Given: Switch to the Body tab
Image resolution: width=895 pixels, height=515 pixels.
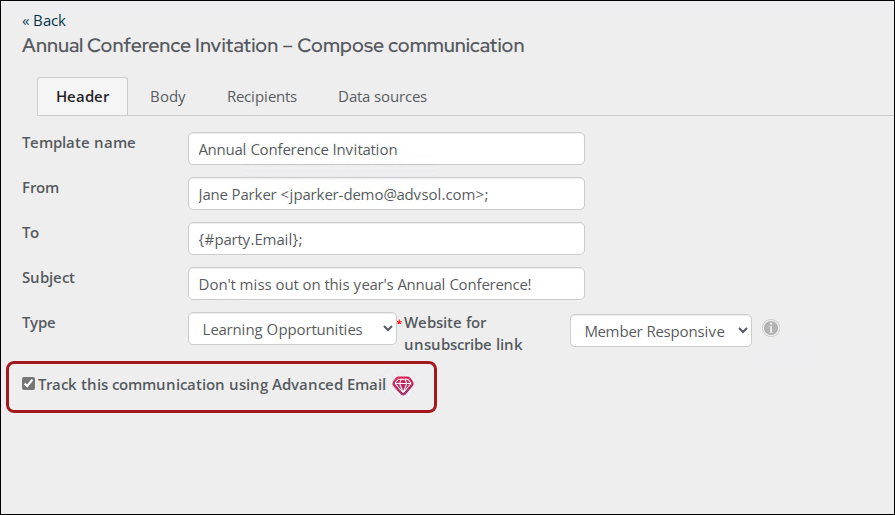Looking at the screenshot, I should [x=168, y=96].
